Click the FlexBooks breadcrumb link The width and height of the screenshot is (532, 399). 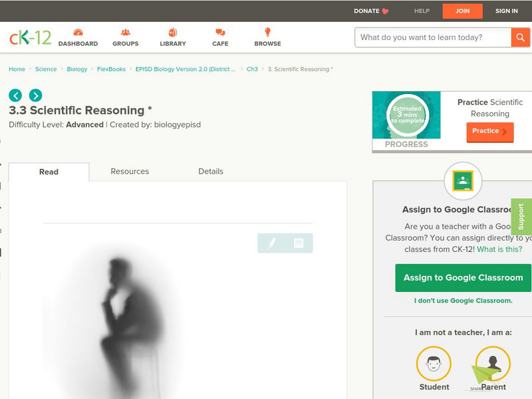[111, 69]
